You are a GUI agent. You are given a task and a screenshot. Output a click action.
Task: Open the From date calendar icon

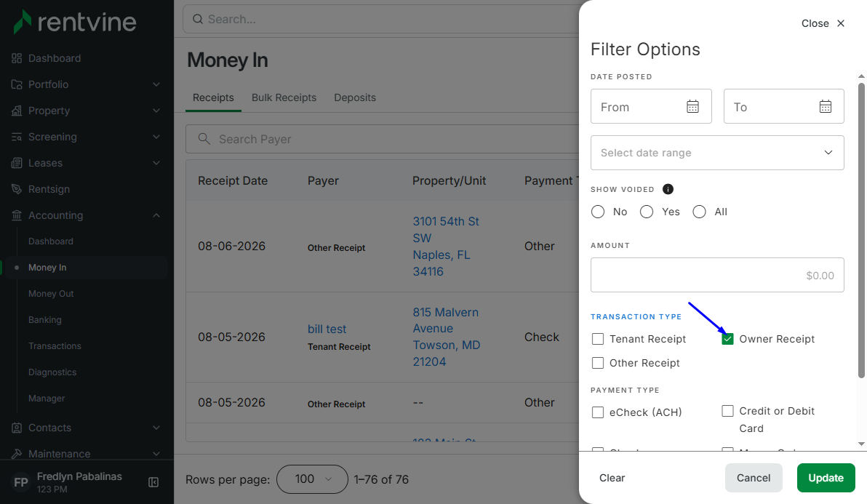tap(693, 106)
